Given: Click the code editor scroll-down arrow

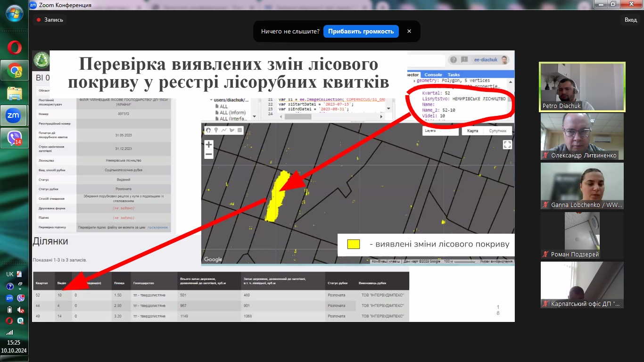Looking at the screenshot, I should coord(388,108).
